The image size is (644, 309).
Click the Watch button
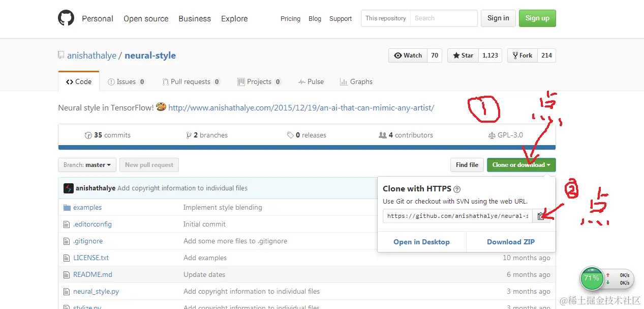pyautogui.click(x=408, y=55)
